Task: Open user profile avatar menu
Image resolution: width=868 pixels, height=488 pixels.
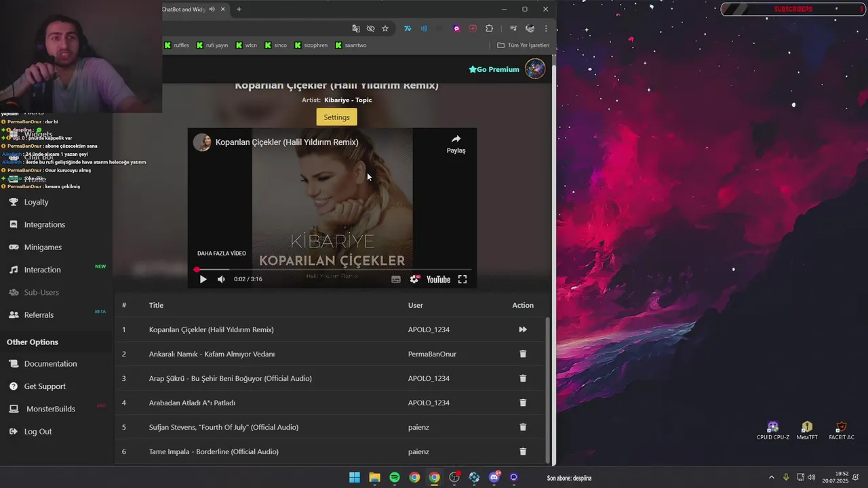Action: (x=535, y=69)
